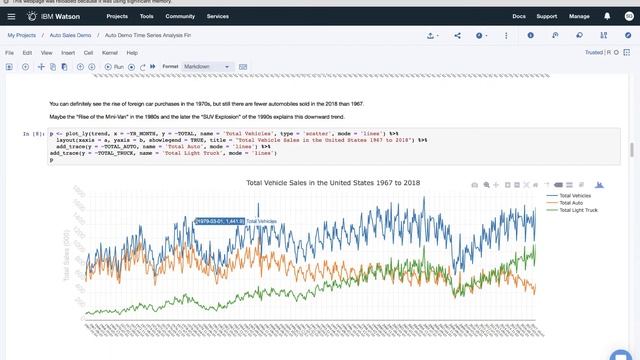The image size is (640, 360).
Task: Open the comments icon
Action: tap(579, 36)
